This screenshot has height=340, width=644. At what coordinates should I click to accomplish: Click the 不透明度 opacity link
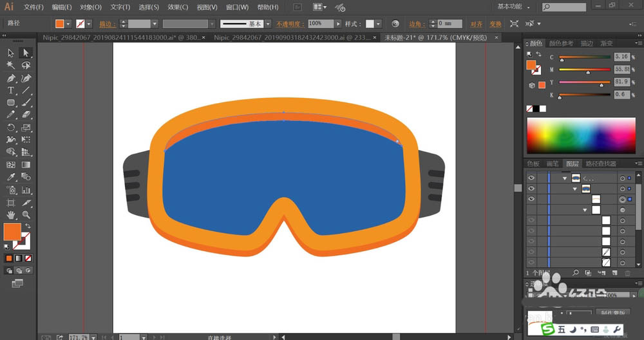point(290,24)
